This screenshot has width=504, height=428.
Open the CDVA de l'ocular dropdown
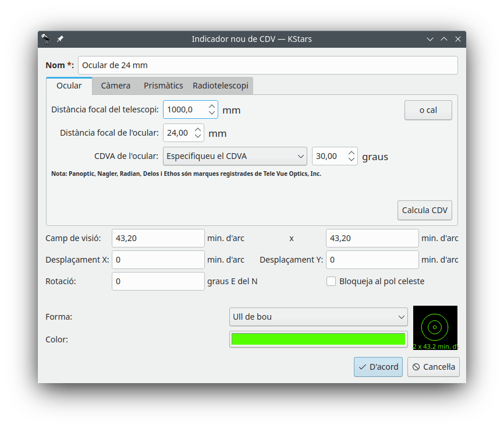(x=236, y=156)
